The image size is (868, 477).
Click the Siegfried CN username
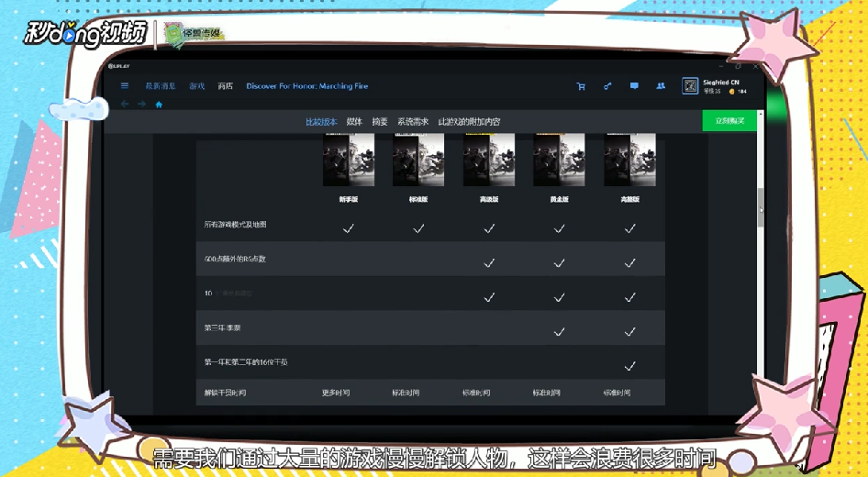pos(721,82)
